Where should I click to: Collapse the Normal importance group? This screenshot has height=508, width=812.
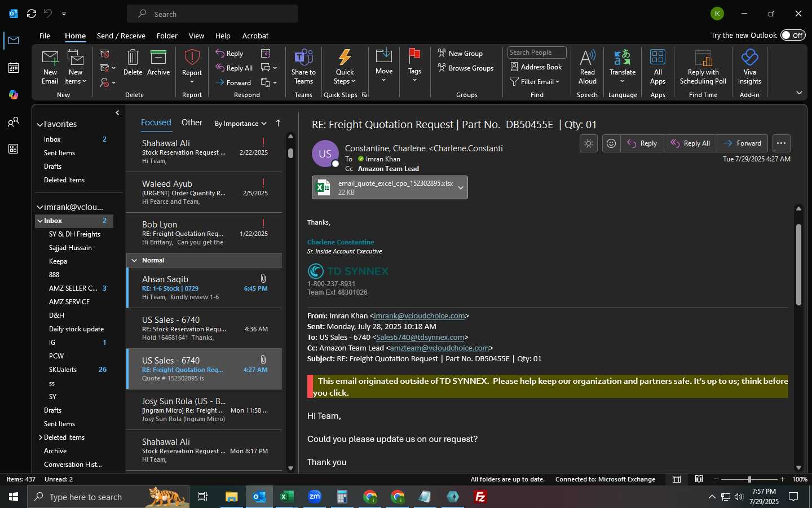pos(134,260)
